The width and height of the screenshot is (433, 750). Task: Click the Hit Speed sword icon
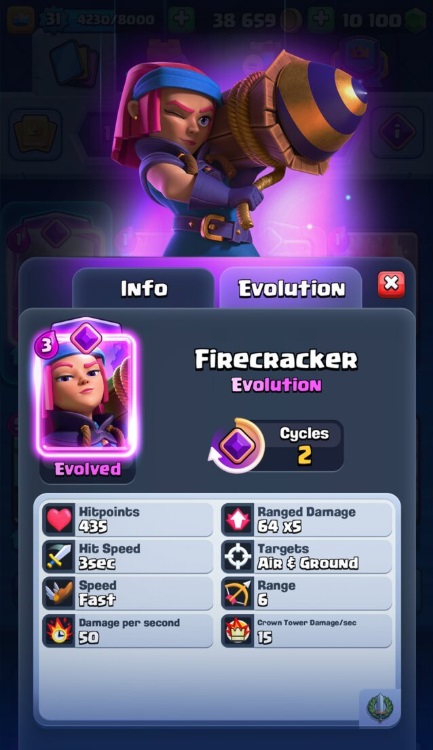pyautogui.click(x=59, y=556)
